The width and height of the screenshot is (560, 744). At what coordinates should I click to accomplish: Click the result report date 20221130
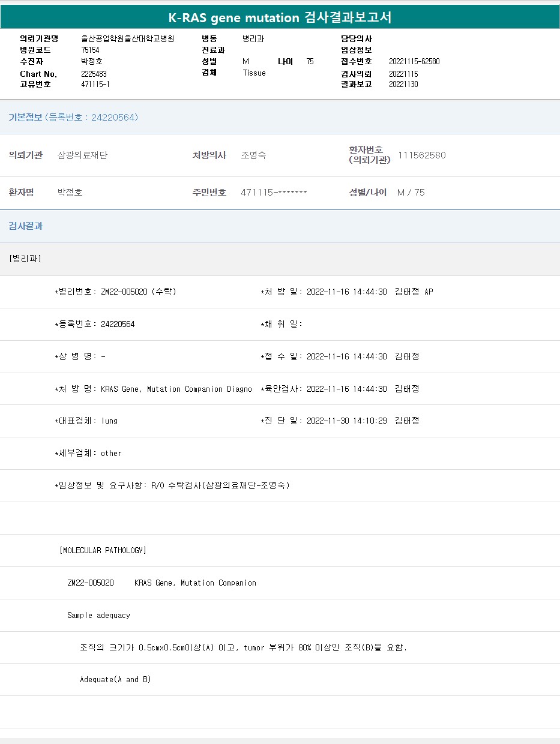(x=403, y=85)
